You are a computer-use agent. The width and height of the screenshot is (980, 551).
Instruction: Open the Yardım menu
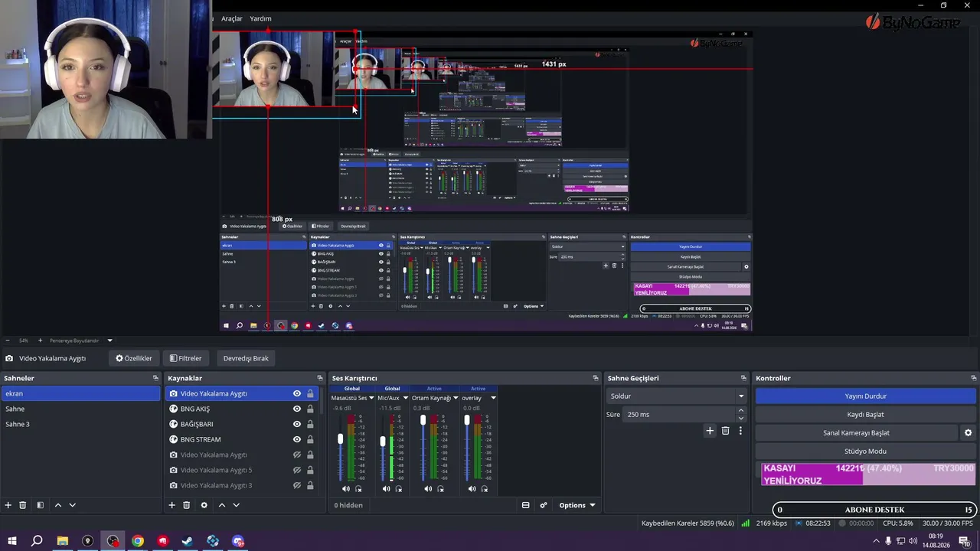260,18
